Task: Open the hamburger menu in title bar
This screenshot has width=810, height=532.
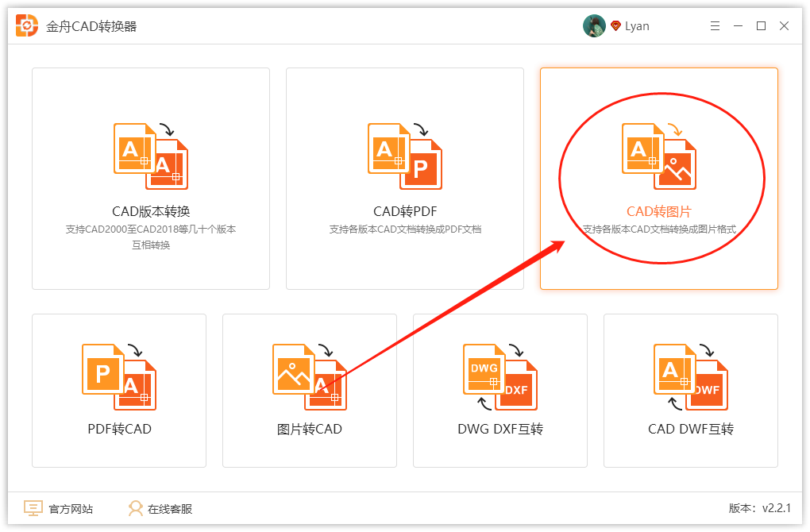Action: 715,25
